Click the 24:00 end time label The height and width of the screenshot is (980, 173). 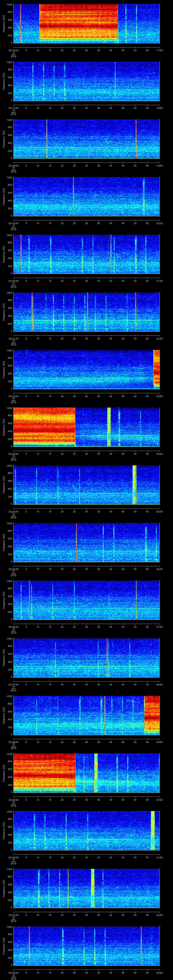coord(159,454)
